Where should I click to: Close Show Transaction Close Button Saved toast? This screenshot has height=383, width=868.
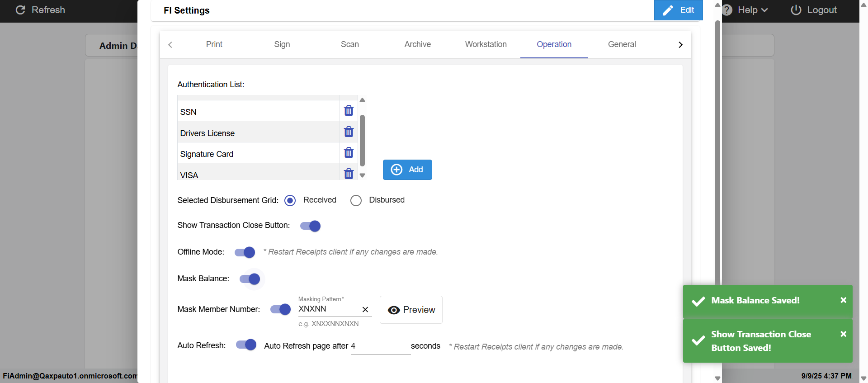pos(843,334)
